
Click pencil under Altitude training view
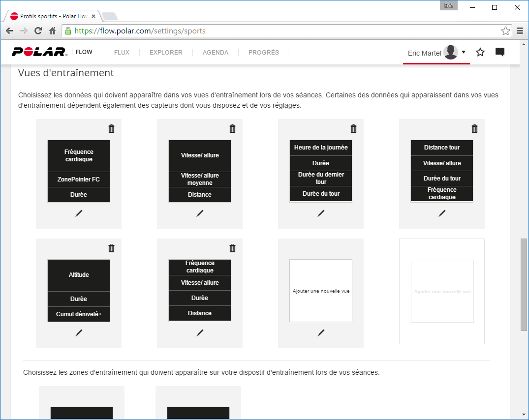[x=79, y=333]
